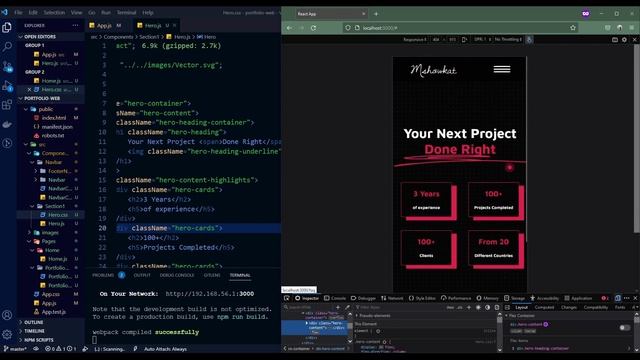The image size is (640, 360).
Task: Open the Network devtools tab
Action: pos(392,298)
